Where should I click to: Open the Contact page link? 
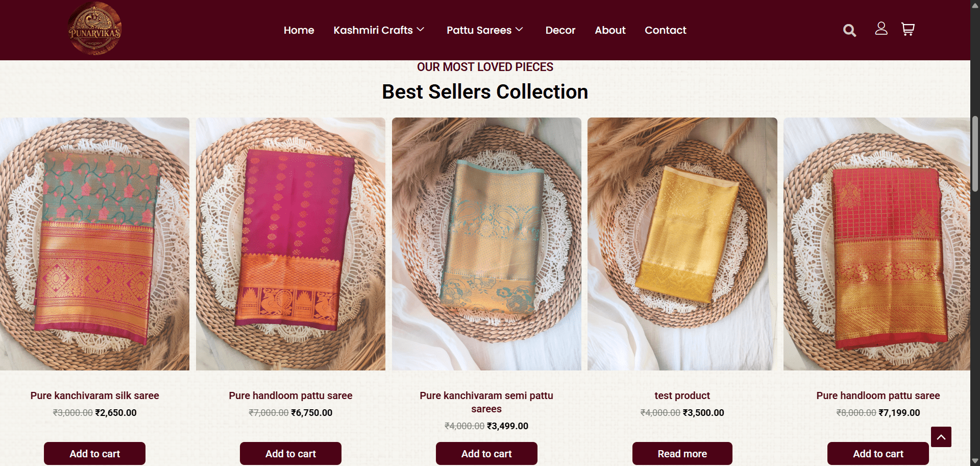click(665, 30)
